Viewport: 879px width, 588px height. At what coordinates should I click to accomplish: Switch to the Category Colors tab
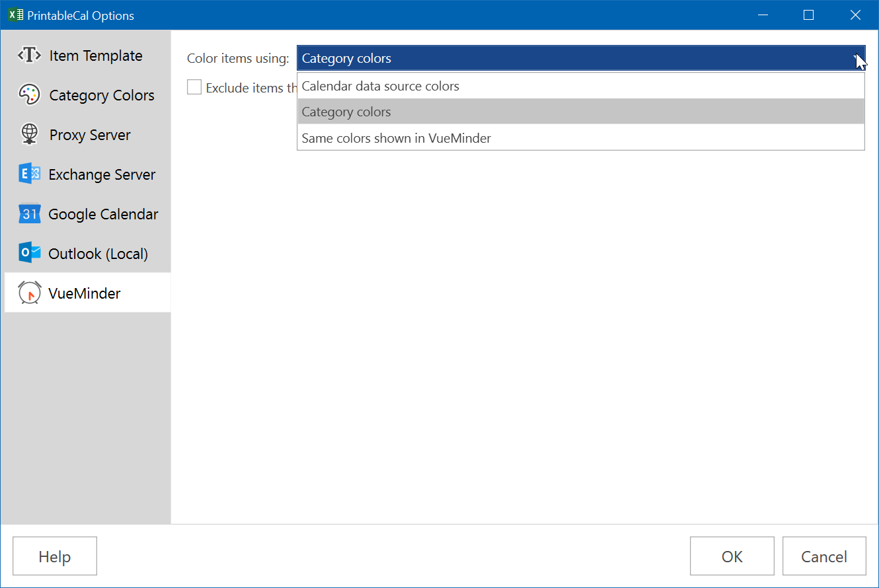coord(87,95)
